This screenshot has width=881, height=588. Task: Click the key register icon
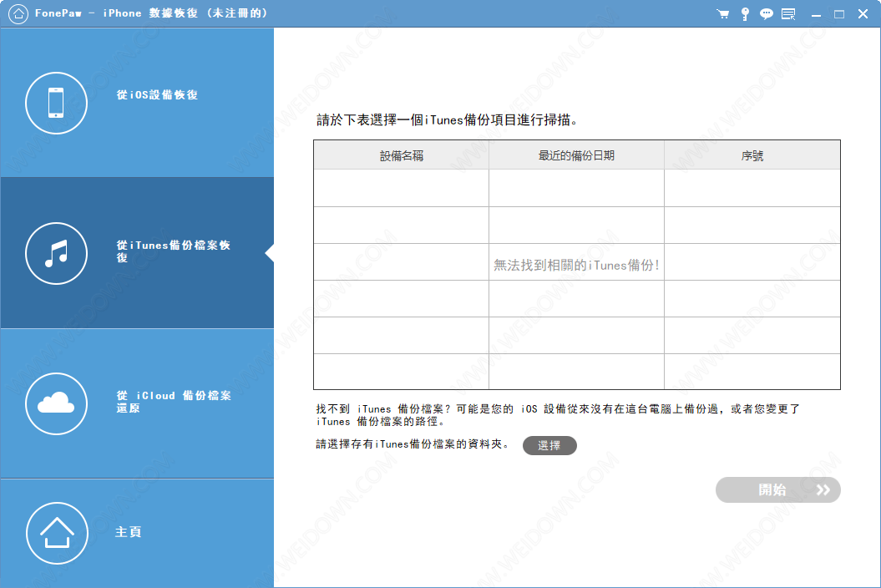tap(745, 14)
